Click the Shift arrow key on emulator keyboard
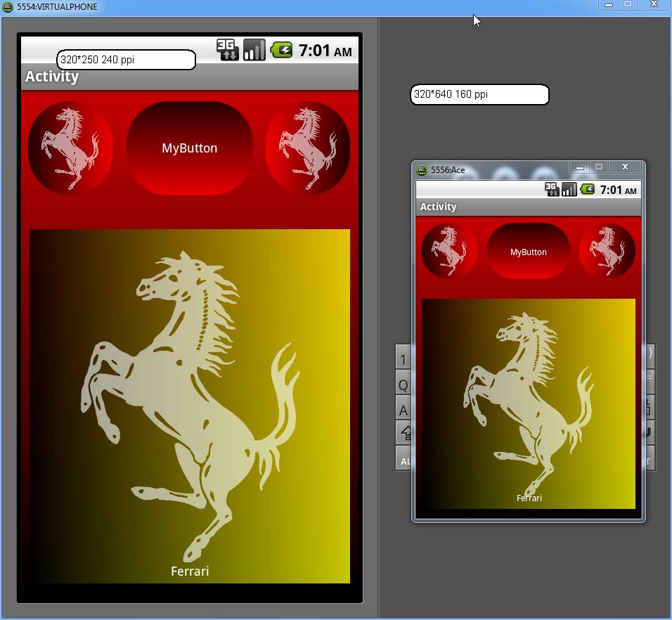The height and width of the screenshot is (620, 672). pyautogui.click(x=403, y=433)
